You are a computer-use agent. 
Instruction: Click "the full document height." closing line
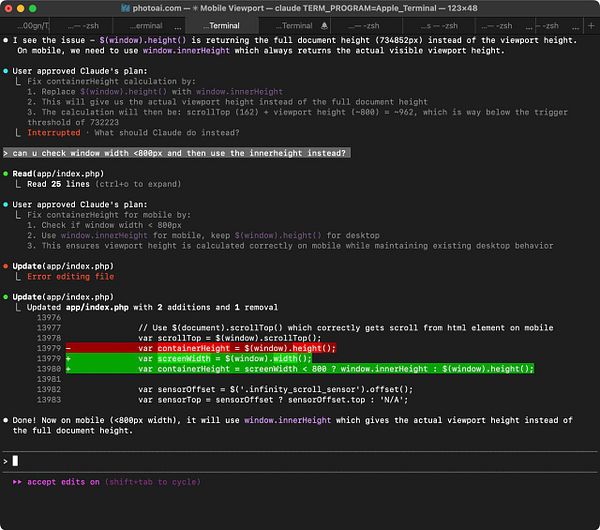point(73,431)
